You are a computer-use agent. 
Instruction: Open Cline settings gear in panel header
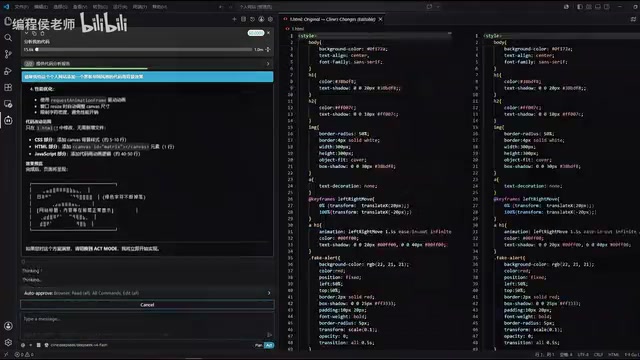coord(270,19)
